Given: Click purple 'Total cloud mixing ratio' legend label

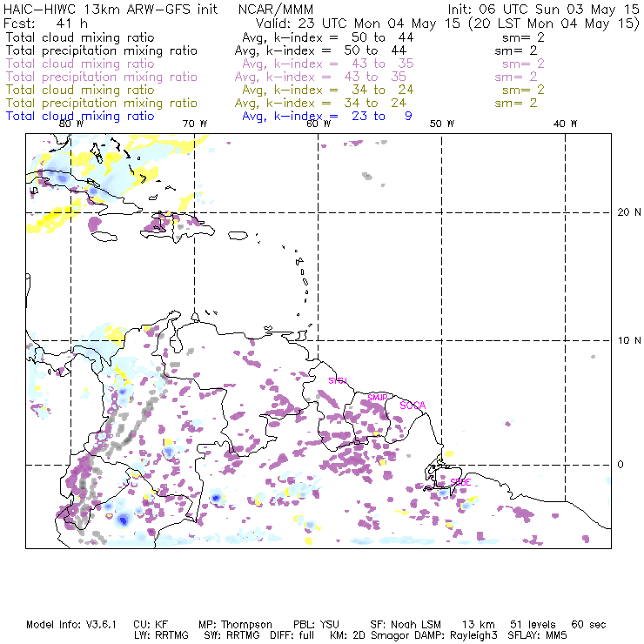Looking at the screenshot, I should pyautogui.click(x=80, y=64).
